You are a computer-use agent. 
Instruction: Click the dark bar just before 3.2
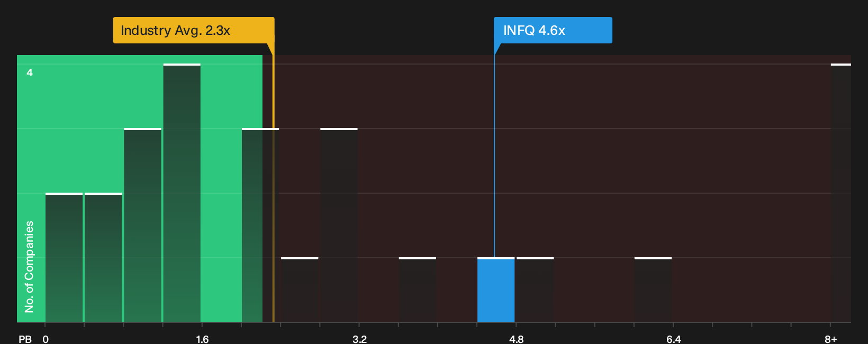[x=339, y=225]
